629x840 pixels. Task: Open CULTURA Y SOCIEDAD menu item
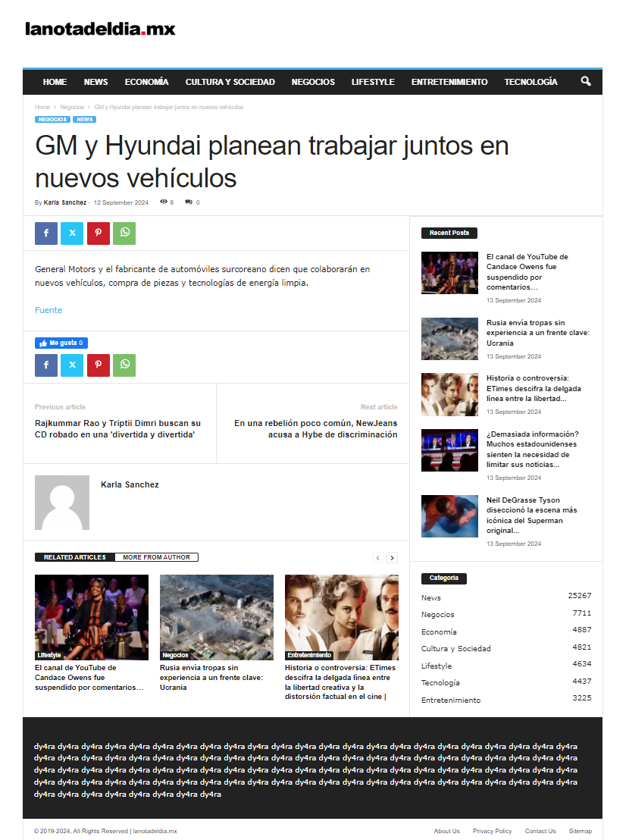pos(230,82)
